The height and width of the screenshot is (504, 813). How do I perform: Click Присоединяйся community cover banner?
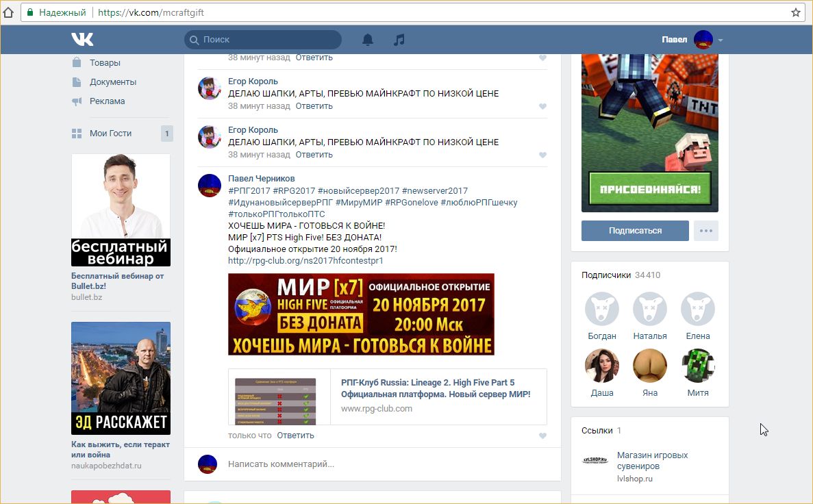(x=650, y=189)
